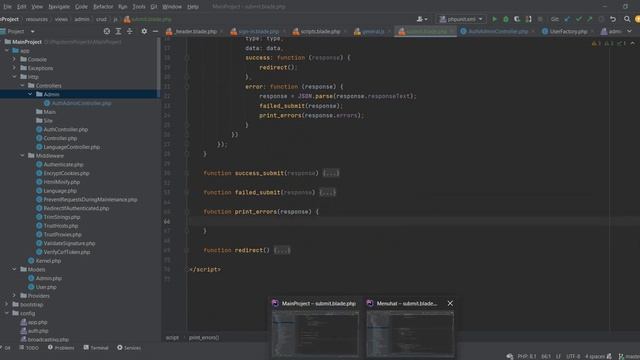The width and height of the screenshot is (640, 360).
Task: Collapse the Middleware folder
Action: pos(22,156)
